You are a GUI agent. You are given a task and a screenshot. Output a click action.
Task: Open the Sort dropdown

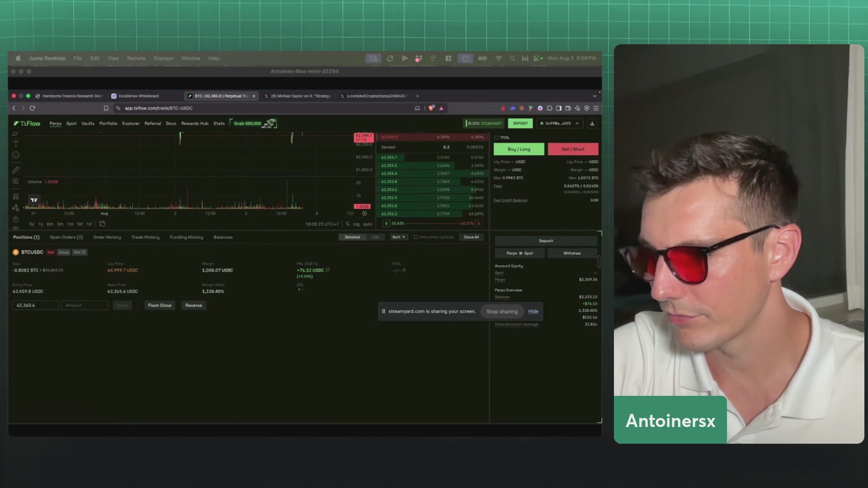coord(398,237)
